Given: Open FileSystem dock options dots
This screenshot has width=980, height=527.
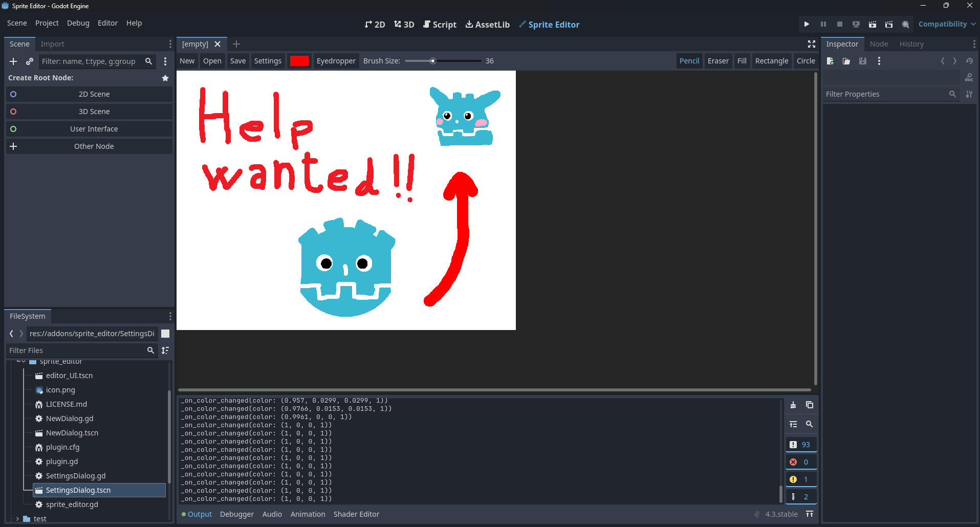Looking at the screenshot, I should (x=170, y=316).
